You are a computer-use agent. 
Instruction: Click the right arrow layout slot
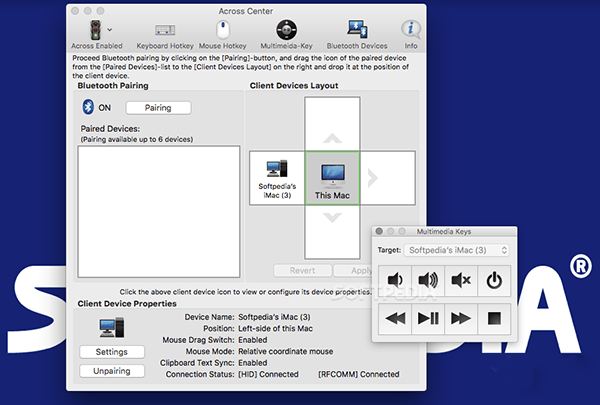387,178
